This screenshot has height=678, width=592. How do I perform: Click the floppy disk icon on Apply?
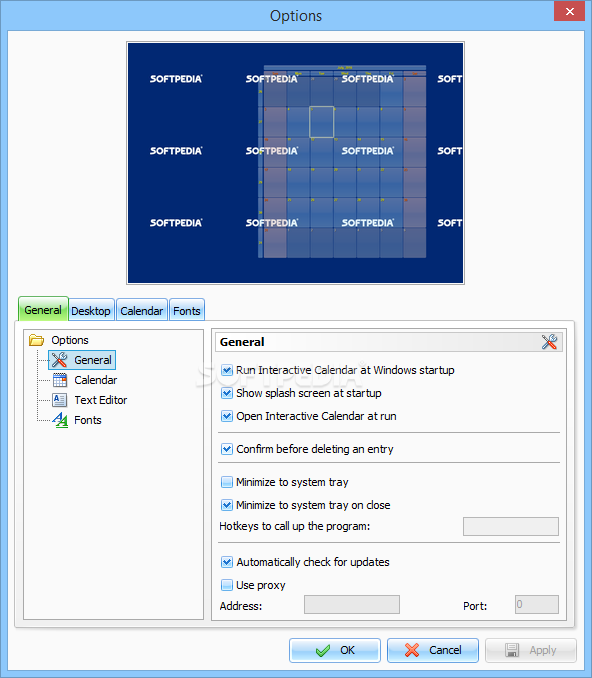[512, 650]
